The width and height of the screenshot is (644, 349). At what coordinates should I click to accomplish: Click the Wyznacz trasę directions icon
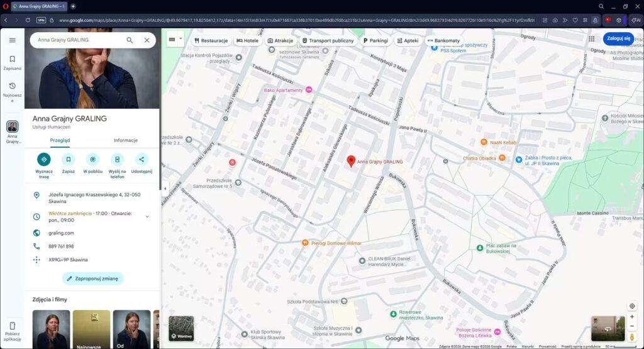pos(44,159)
